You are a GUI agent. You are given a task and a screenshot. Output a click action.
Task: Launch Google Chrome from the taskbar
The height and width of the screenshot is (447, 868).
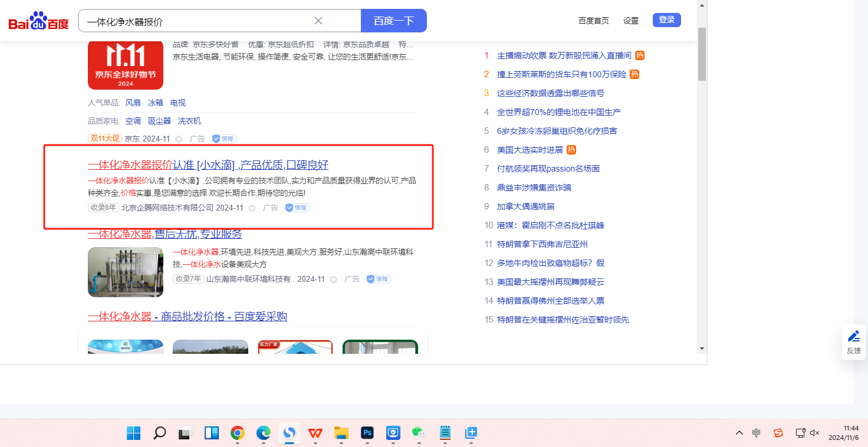(238, 433)
